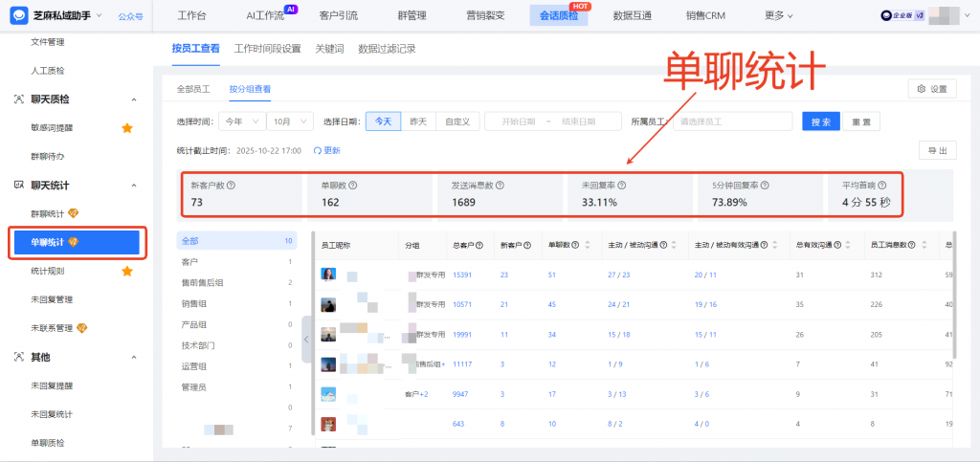This screenshot has height=462, width=980.
Task: Switch to 工作时间段设置 tab
Action: (267, 49)
